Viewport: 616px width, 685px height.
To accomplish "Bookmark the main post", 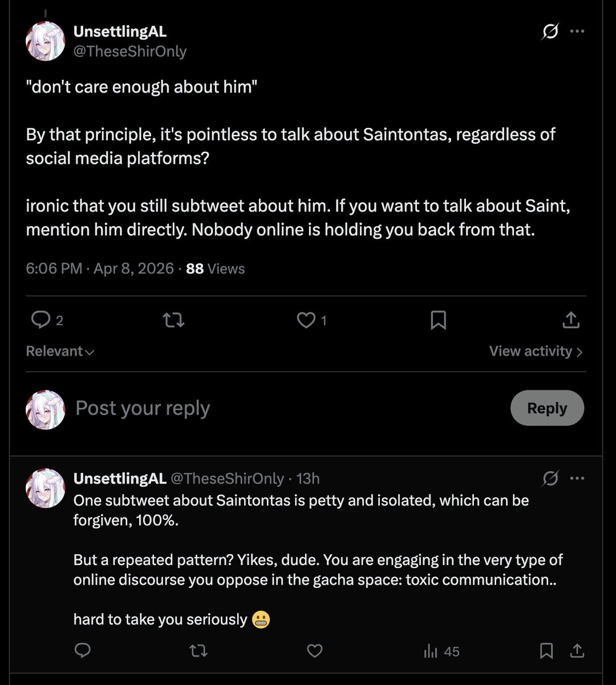I will point(438,320).
